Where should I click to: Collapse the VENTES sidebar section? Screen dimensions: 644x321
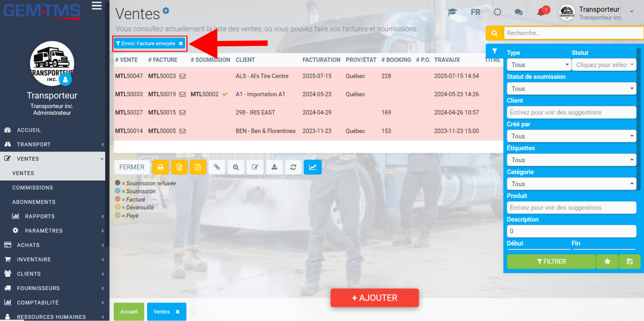pos(53,159)
